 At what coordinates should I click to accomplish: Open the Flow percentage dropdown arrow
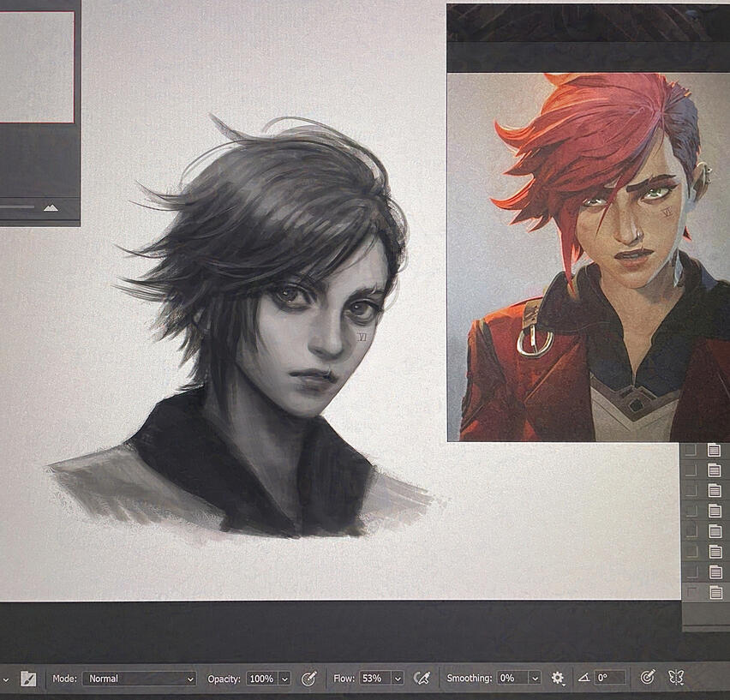click(x=396, y=678)
